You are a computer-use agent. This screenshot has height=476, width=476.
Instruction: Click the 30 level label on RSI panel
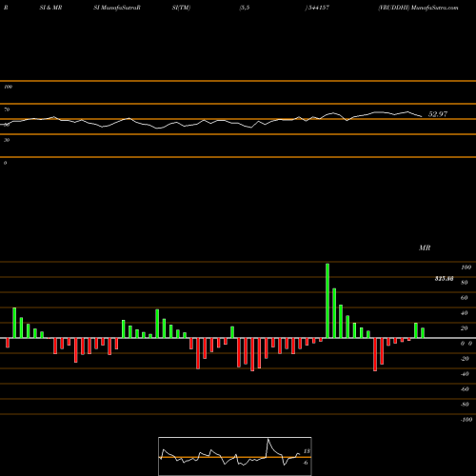tap(7, 140)
